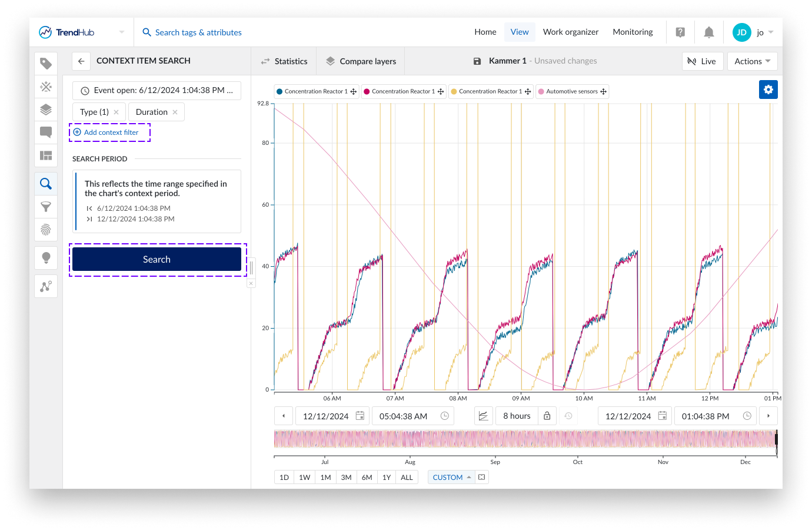Toggle Live mode on the chart
Image resolution: width=812 pixels, height=530 pixels.
(x=702, y=61)
